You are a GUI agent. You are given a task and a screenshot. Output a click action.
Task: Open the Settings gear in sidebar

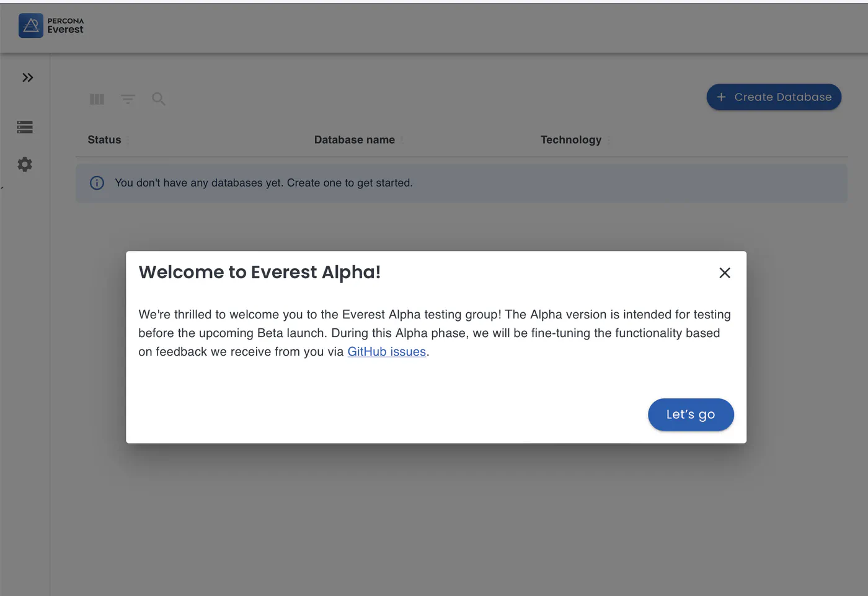tap(25, 164)
